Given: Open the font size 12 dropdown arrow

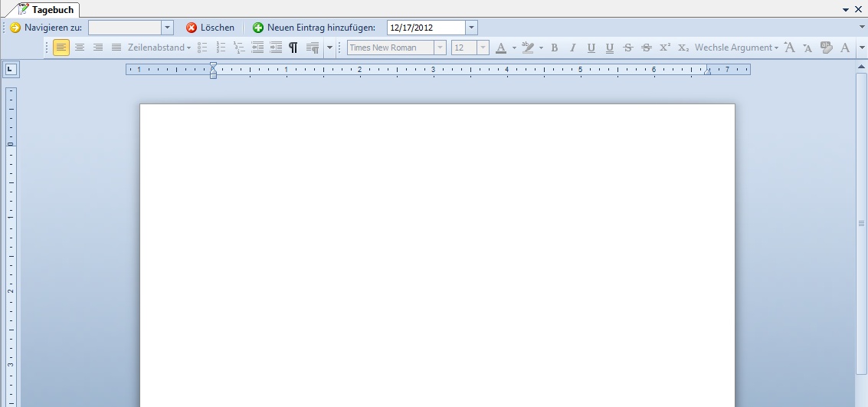Looking at the screenshot, I should [483, 48].
